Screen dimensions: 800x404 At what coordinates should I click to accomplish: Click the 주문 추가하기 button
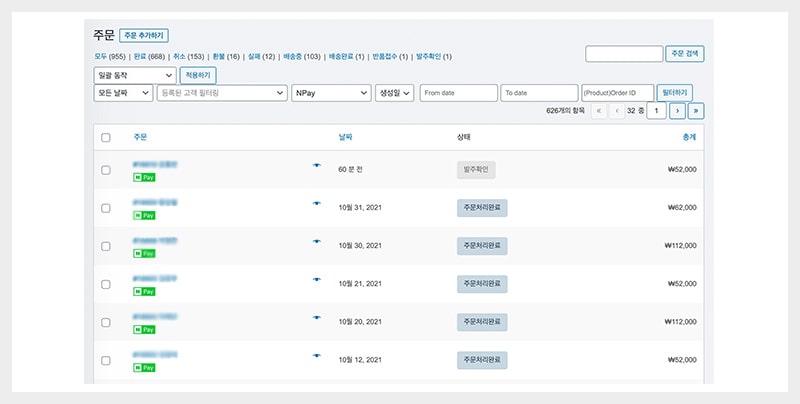144,35
